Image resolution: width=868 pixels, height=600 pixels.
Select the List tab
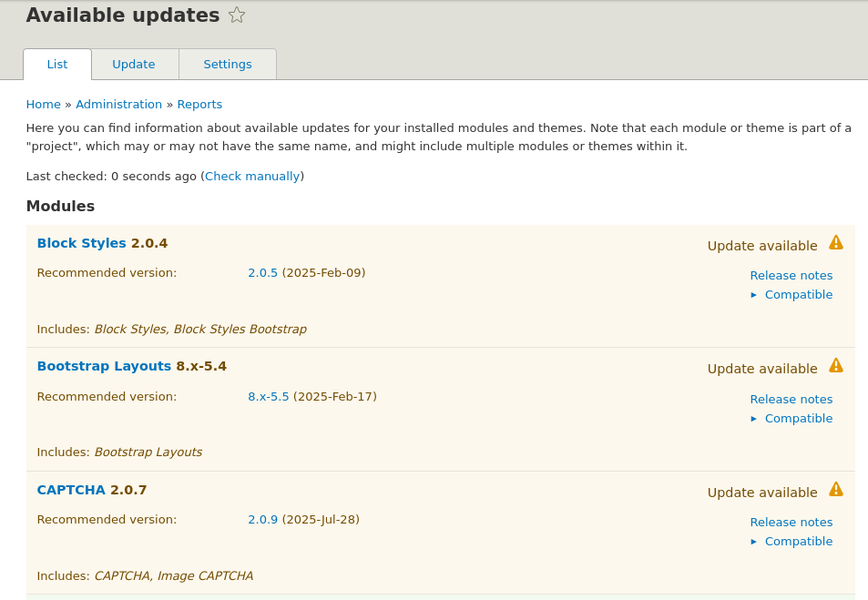pos(57,65)
